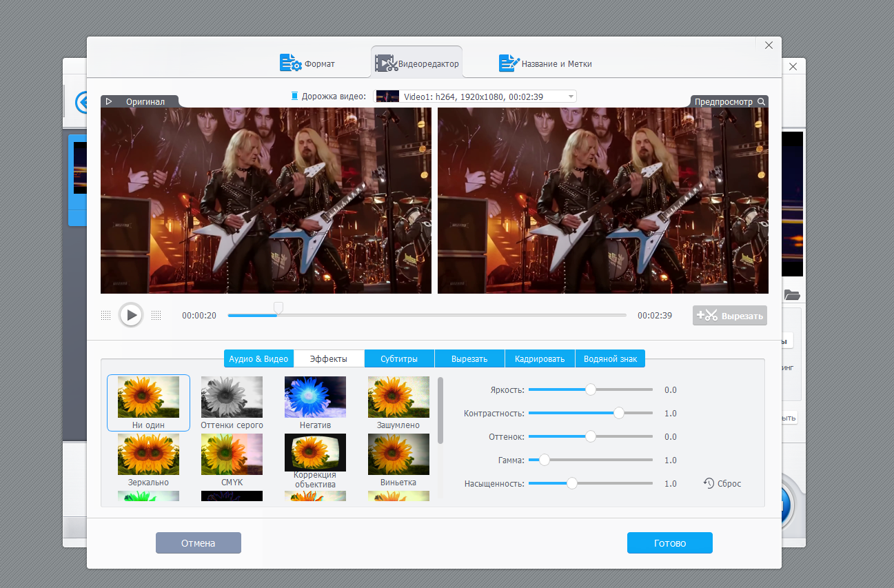Viewport: 894px width, 588px height.
Task: Open the Кадрировать tab
Action: click(540, 358)
